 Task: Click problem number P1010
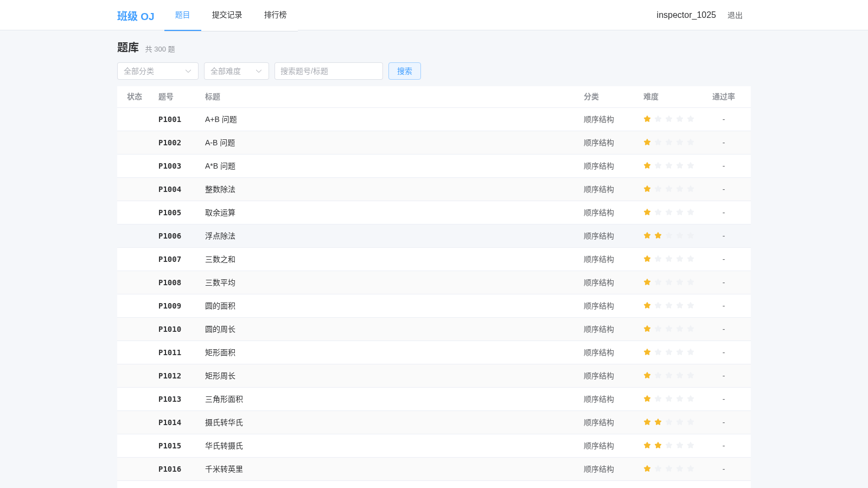(170, 329)
